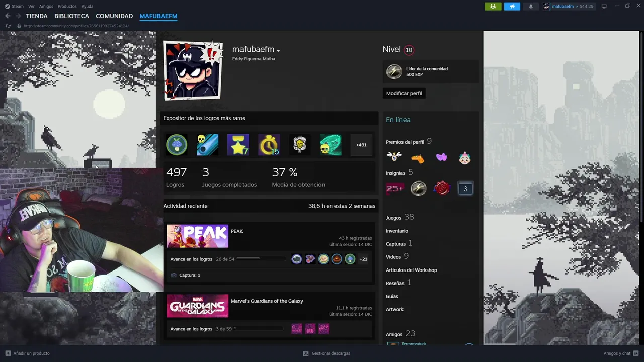Click the Nivel 10 level badge

click(x=409, y=50)
